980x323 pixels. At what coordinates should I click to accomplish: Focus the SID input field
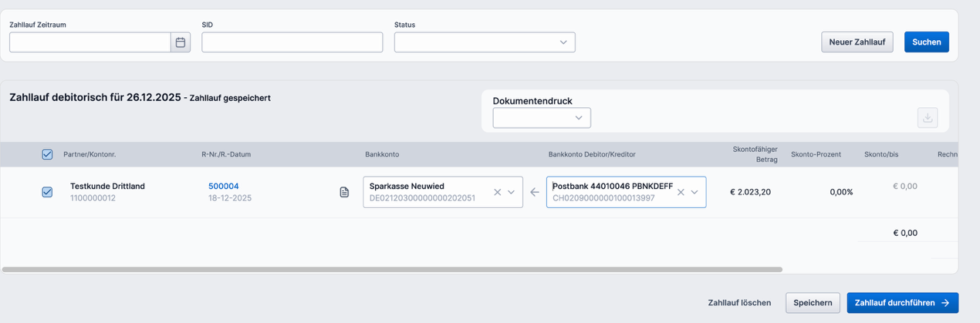click(292, 42)
